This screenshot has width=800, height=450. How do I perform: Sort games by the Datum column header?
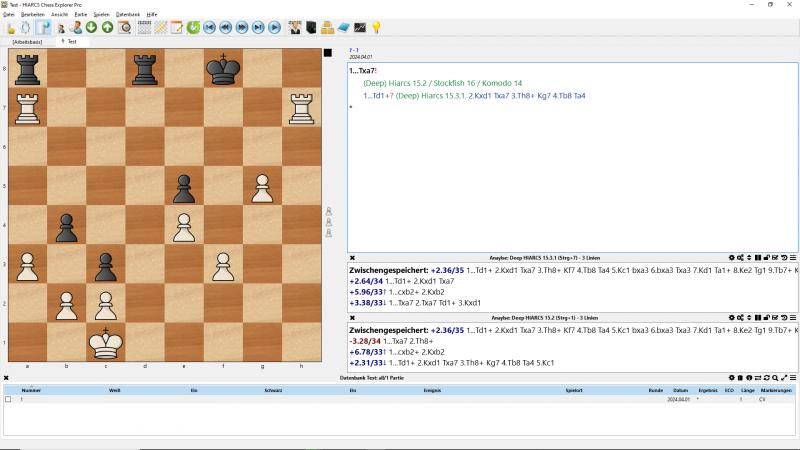680,389
